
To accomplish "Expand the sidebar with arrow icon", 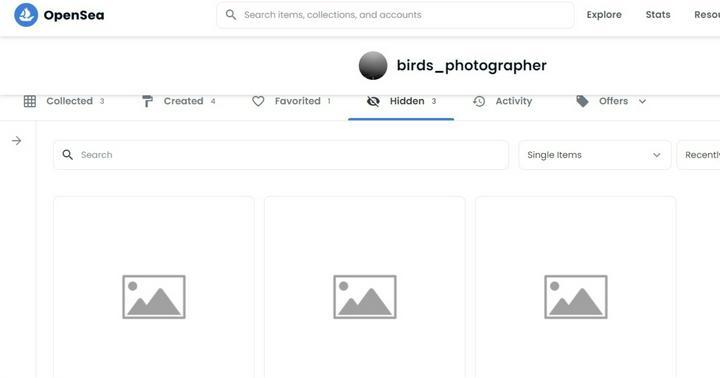I will coord(17,141).
